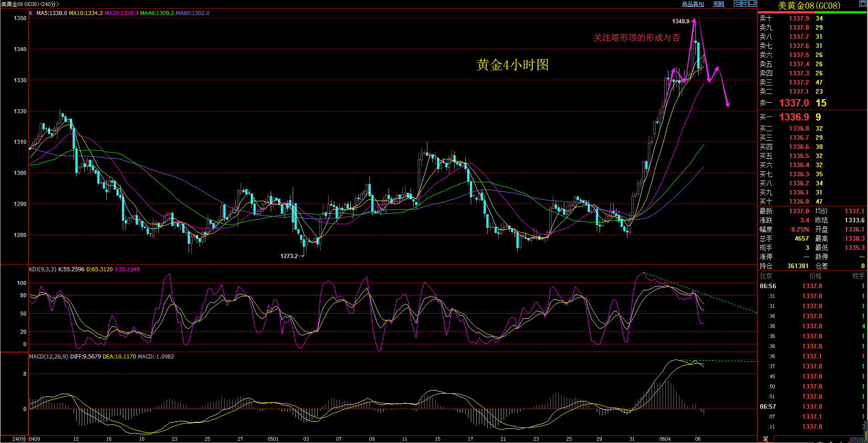Click the 幅度 value 0.25%

pyautogui.click(x=800, y=229)
